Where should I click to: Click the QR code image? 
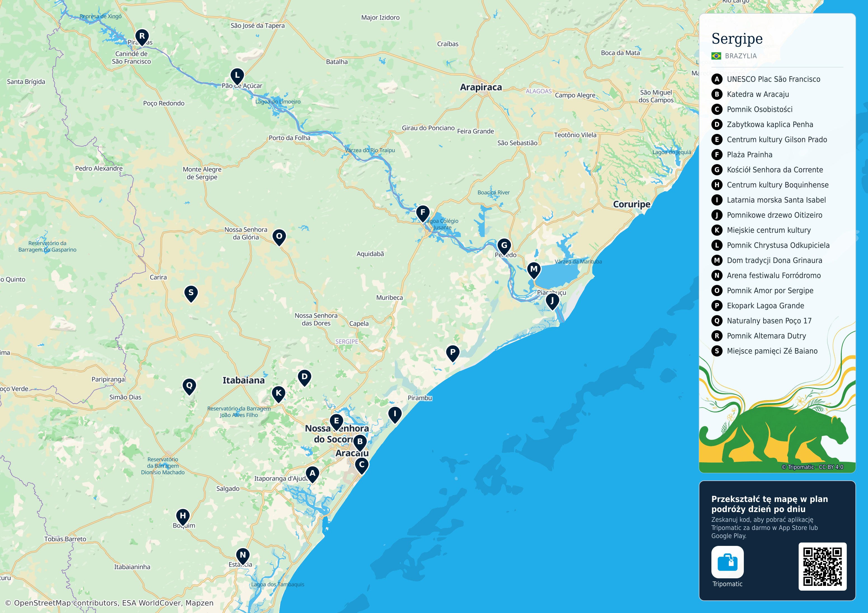pyautogui.click(x=823, y=567)
